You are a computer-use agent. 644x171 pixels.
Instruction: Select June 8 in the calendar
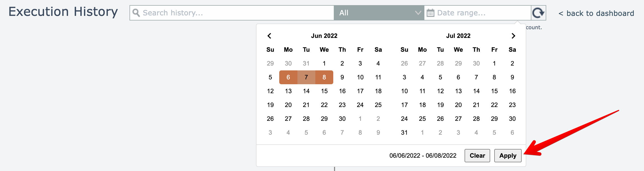[324, 77]
